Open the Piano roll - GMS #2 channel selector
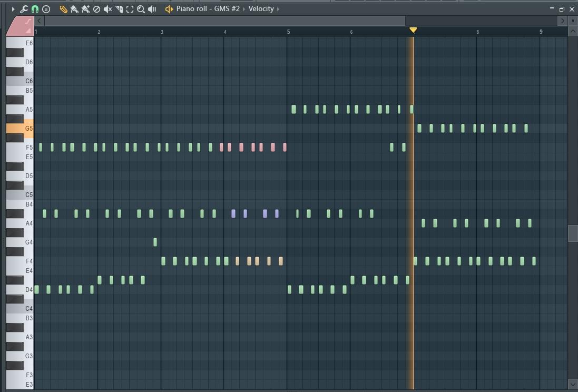Screen dimensions: 578x392 (208, 8)
